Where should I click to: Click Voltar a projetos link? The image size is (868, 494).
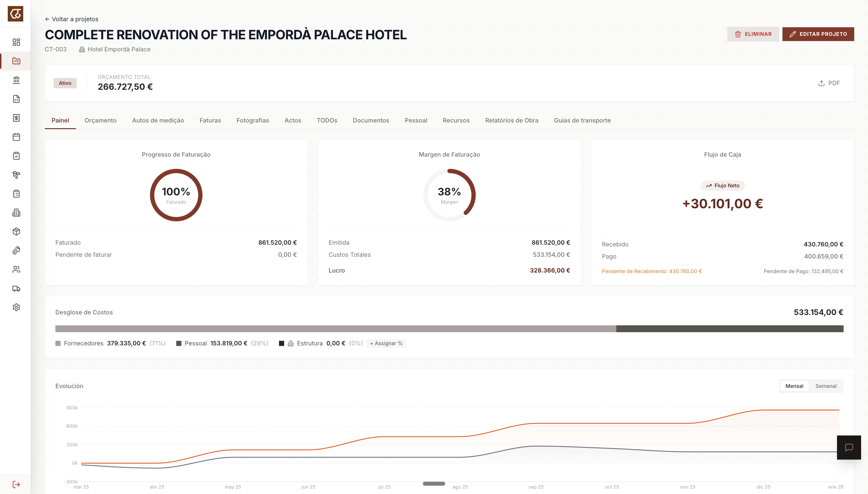click(72, 19)
